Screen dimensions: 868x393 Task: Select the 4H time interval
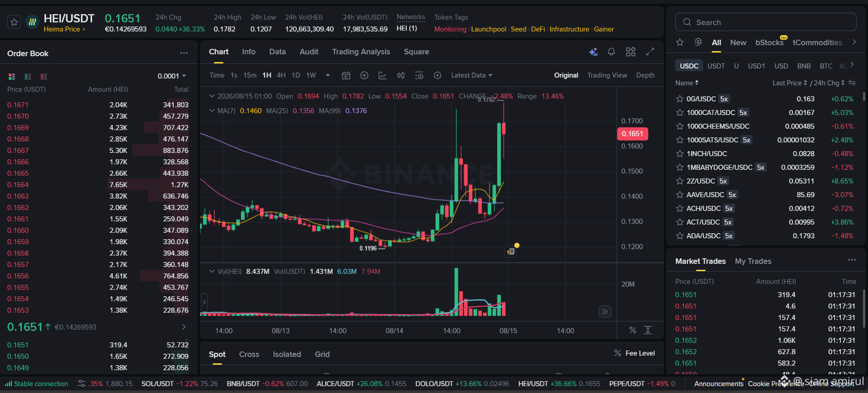[x=281, y=75]
